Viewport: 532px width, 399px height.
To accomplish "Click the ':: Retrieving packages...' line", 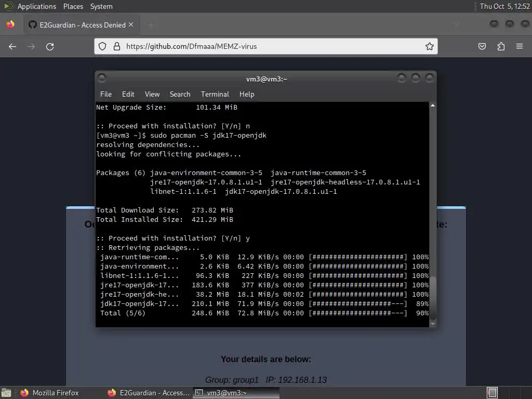I will [x=148, y=248].
